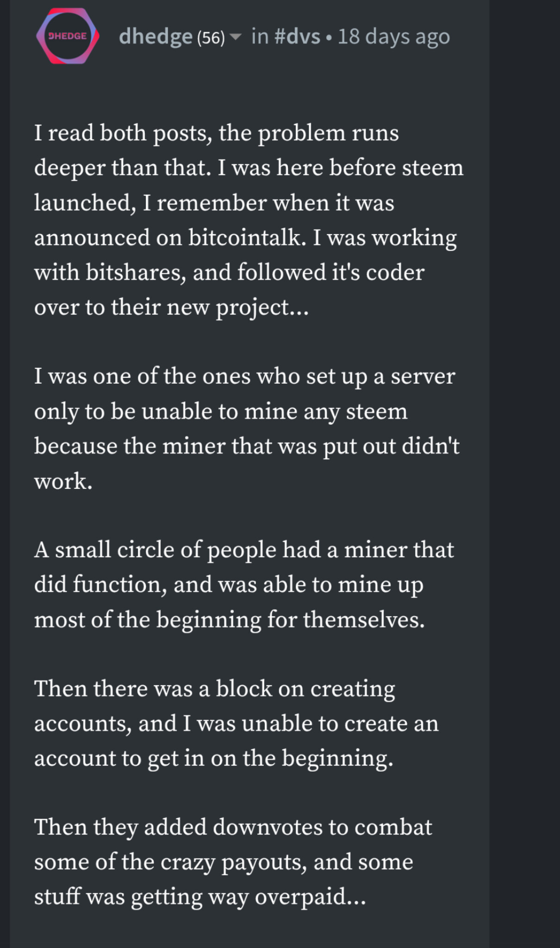Click the line stuff was getting way overpaid
This screenshot has width=560, height=948.
(200, 897)
